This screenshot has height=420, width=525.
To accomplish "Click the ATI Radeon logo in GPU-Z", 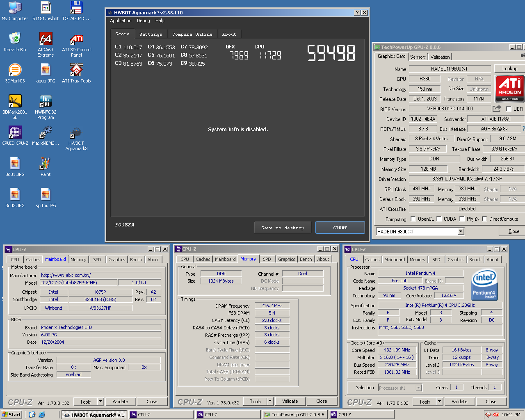I will (510, 88).
